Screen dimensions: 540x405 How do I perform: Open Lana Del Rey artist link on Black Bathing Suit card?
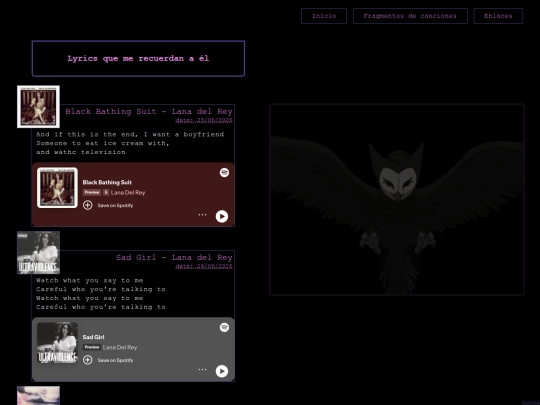(x=128, y=193)
